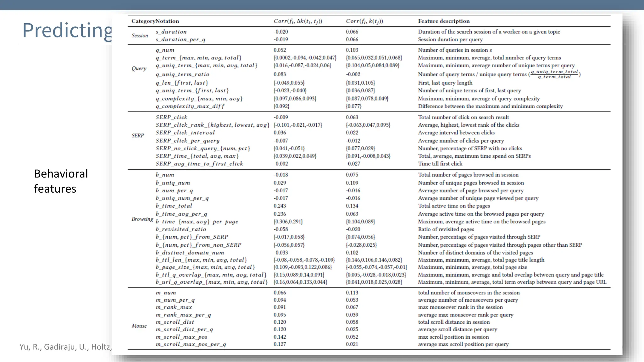Click the 'SERP' category label
This screenshot has height=362, width=644.
pos(138,135)
